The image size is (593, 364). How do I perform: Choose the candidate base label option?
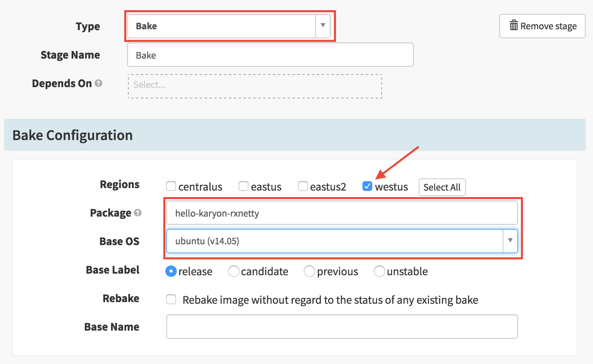click(234, 271)
